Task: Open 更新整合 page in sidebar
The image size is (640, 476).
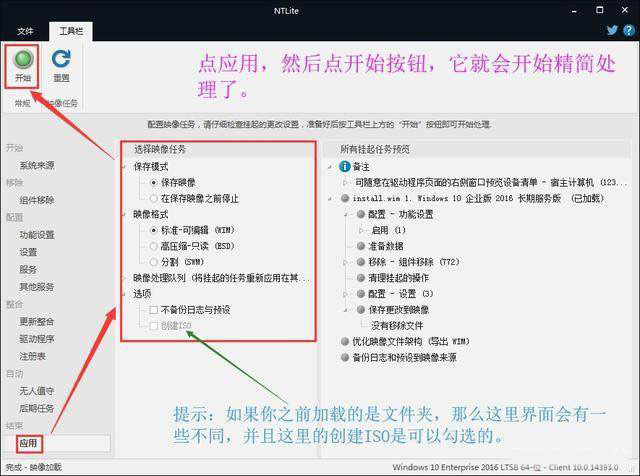Action: coord(37,322)
